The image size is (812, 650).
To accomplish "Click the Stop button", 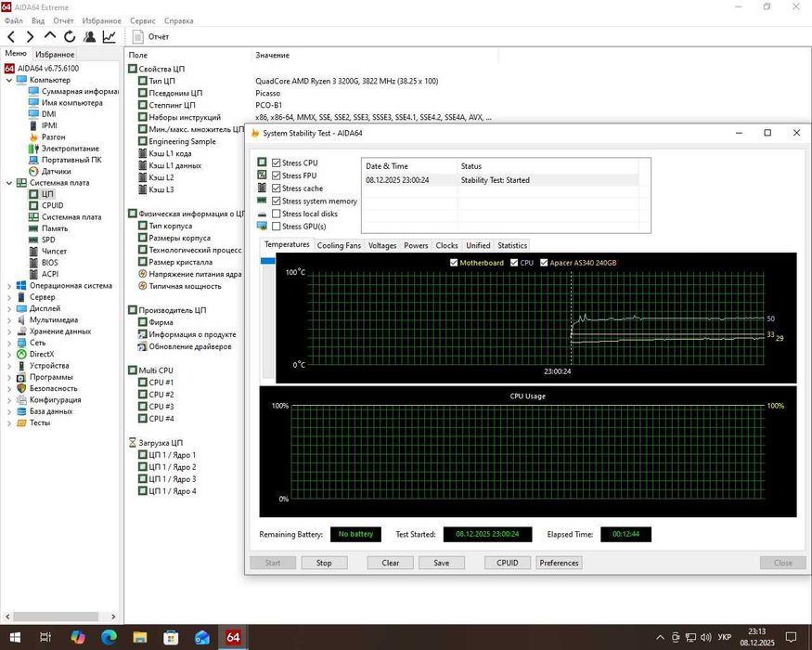I will pyautogui.click(x=324, y=563).
